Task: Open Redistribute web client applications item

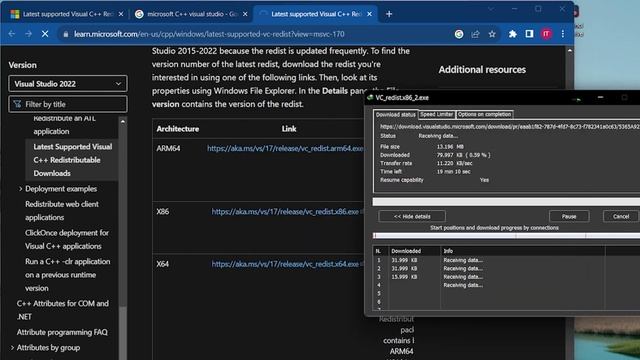Action: tap(62, 211)
